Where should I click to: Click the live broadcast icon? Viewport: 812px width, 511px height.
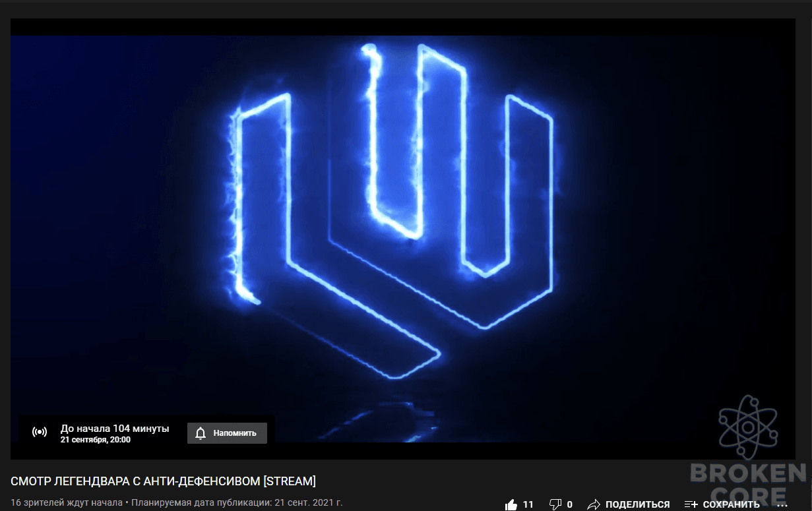coord(40,433)
